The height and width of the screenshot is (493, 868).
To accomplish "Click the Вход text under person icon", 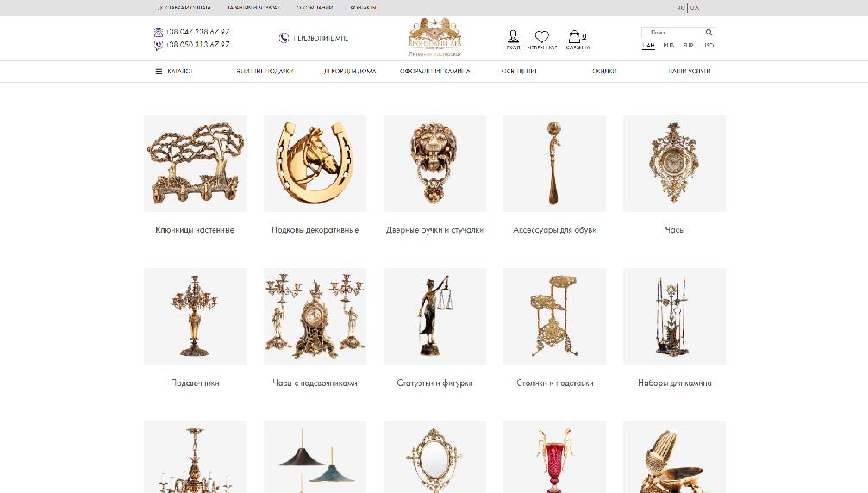I will (x=513, y=47).
